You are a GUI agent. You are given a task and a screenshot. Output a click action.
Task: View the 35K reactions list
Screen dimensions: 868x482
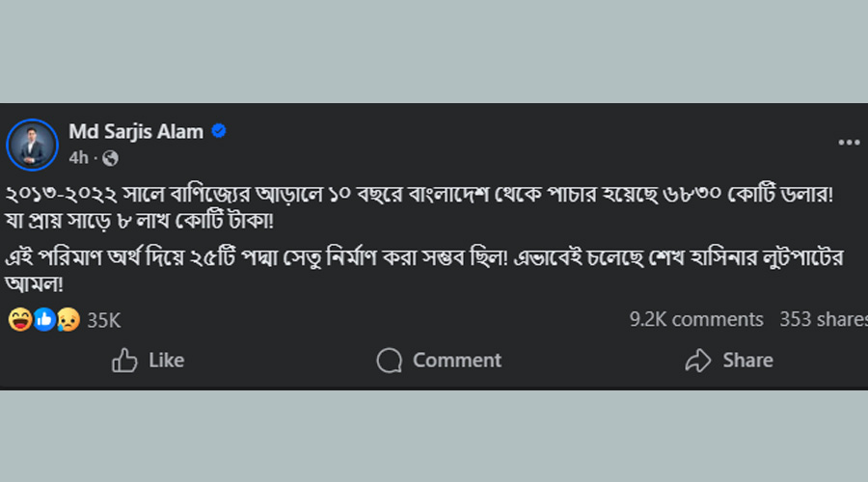(x=104, y=320)
